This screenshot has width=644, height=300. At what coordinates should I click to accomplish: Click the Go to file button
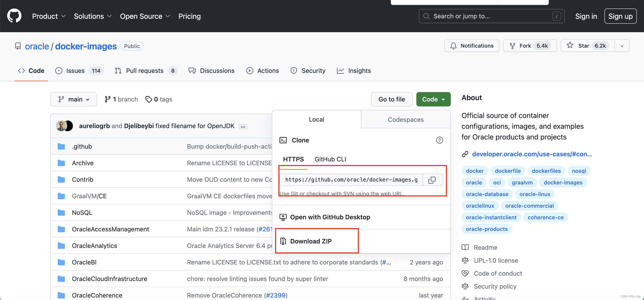pyautogui.click(x=392, y=99)
